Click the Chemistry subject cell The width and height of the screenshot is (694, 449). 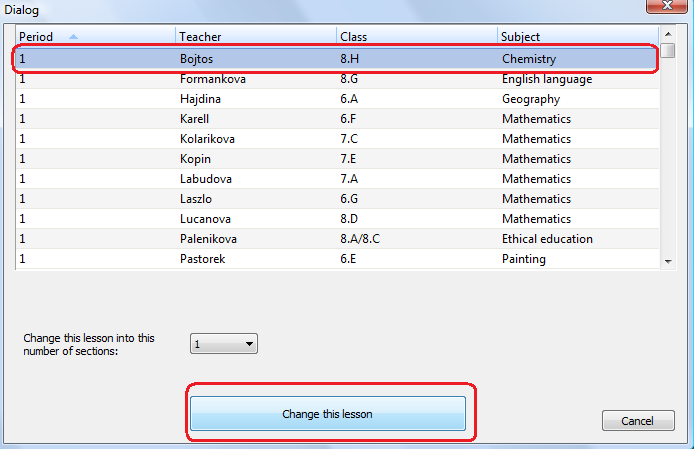[x=529, y=59]
